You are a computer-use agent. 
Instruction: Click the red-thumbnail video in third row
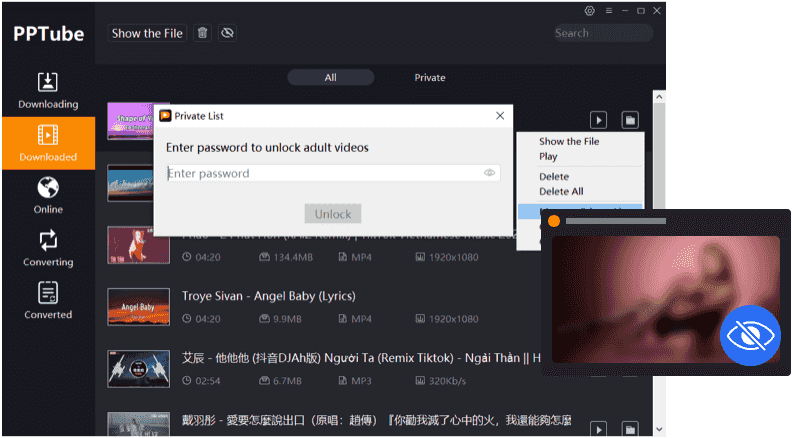[138, 245]
